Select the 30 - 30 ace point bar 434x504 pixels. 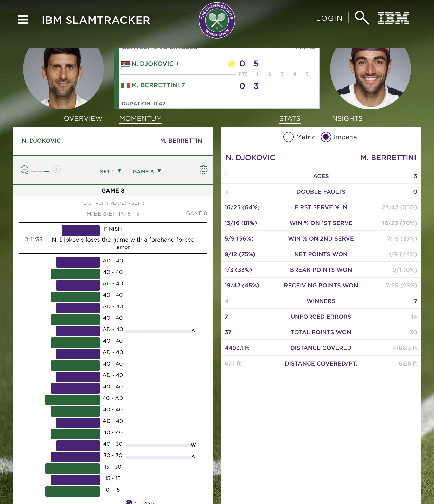click(75, 457)
